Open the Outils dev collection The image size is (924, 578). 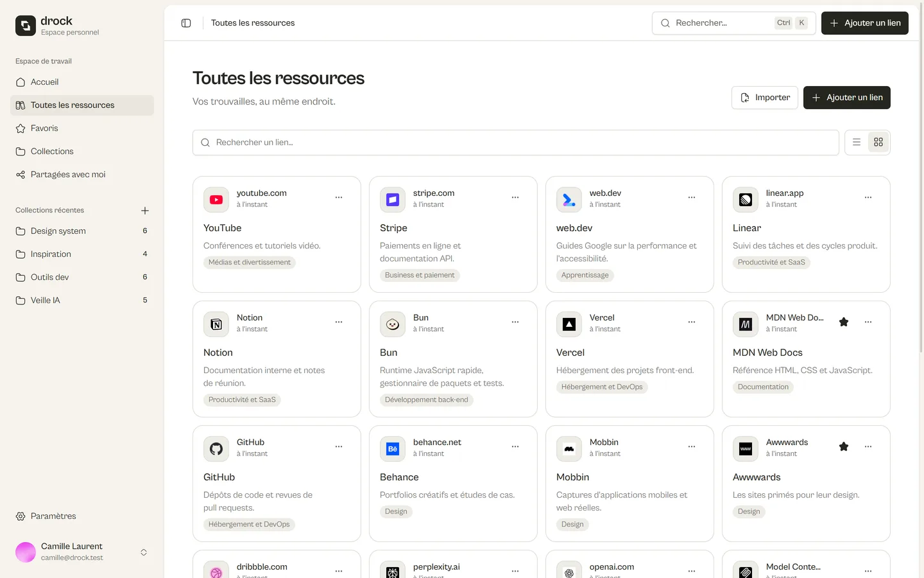pyautogui.click(x=82, y=277)
